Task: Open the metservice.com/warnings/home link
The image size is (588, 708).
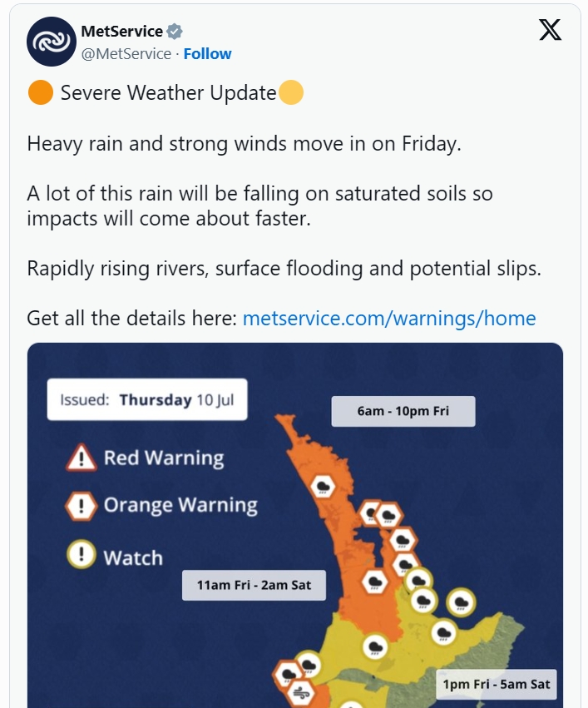Action: (389, 319)
